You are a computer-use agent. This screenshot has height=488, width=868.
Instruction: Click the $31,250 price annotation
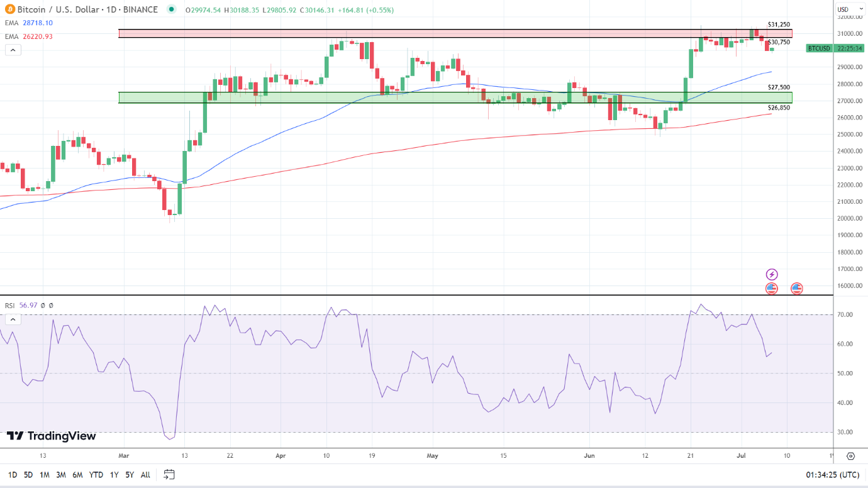coord(779,25)
